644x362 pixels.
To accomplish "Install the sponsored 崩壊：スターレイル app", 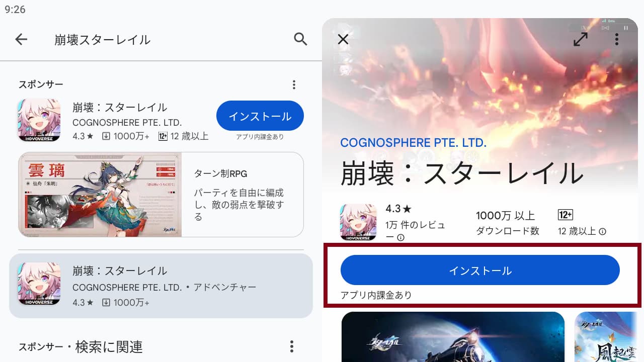I will pyautogui.click(x=260, y=116).
